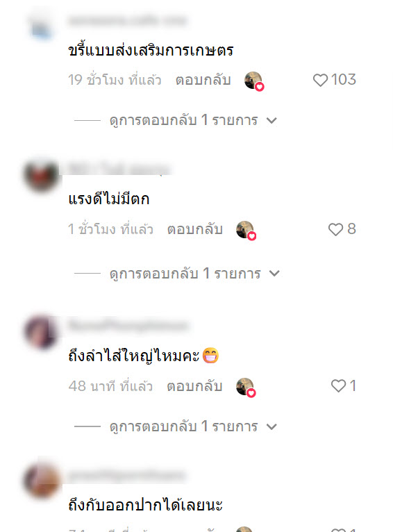Viewport: 393px width, 532px height.
Task: Expand replies under ขี้แบบส่งเสริมการเกษตร comment
Action: (x=176, y=120)
